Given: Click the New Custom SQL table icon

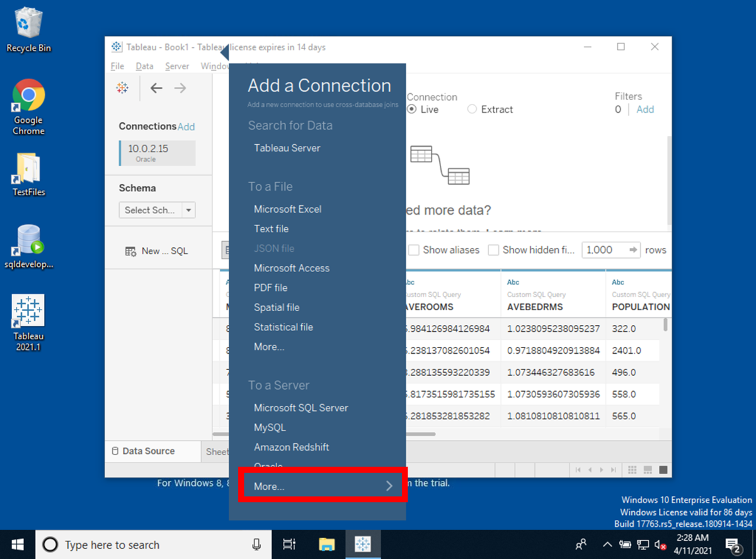Looking at the screenshot, I should (130, 251).
